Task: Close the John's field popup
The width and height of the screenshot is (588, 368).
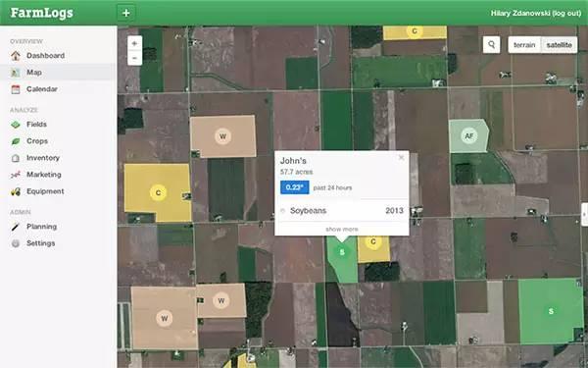Action: [401, 158]
